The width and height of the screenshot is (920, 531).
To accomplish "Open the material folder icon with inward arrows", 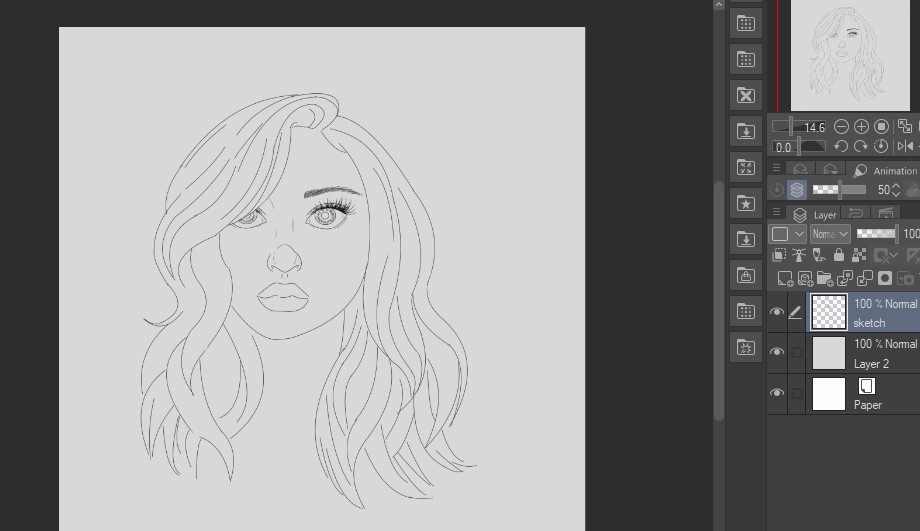I will pyautogui.click(x=746, y=167).
